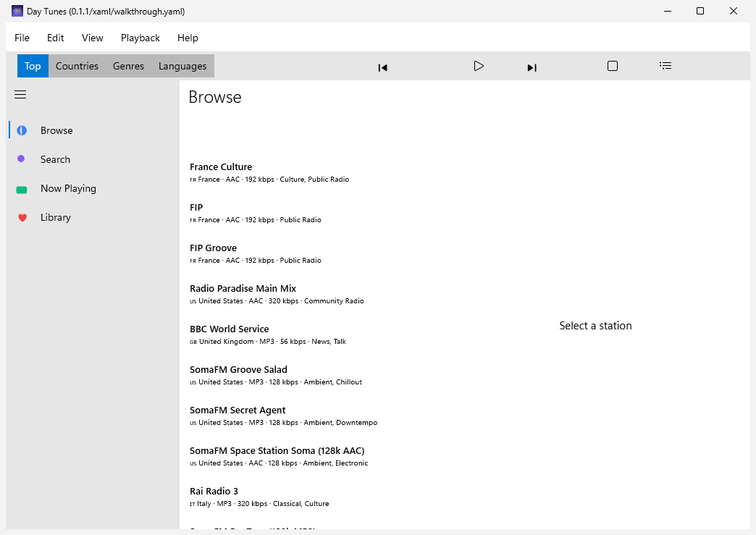Select SomaFM Space Station Soma
The height and width of the screenshot is (535, 756).
[277, 450]
